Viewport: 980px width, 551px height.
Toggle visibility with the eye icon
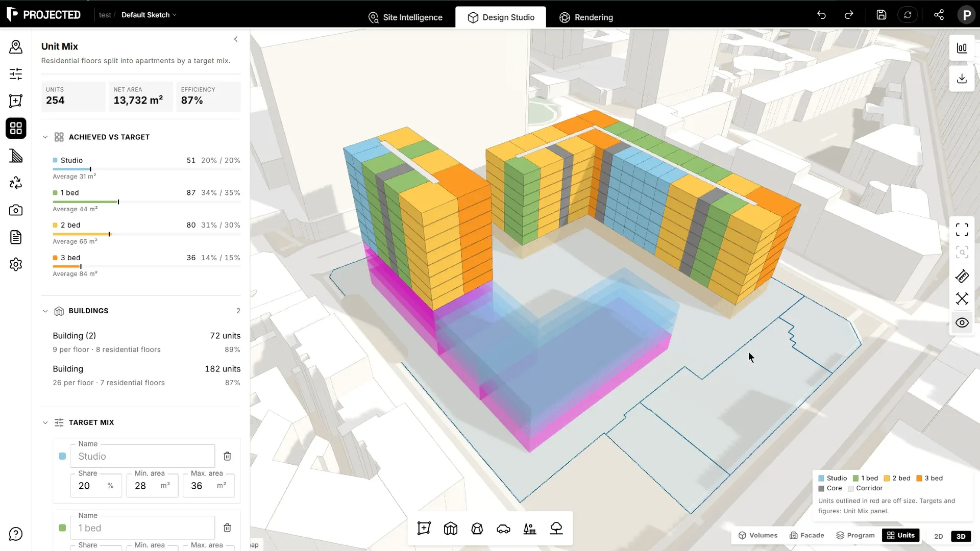pyautogui.click(x=962, y=322)
